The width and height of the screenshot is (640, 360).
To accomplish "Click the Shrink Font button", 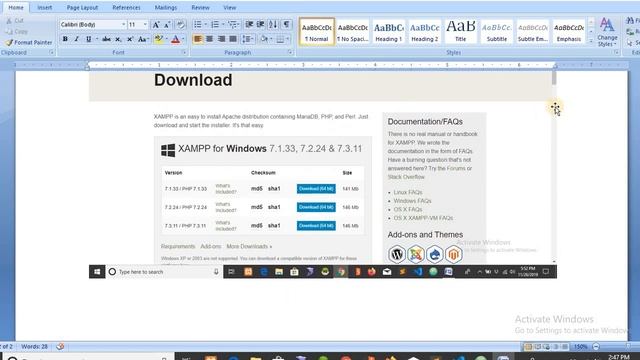I will 167,25.
